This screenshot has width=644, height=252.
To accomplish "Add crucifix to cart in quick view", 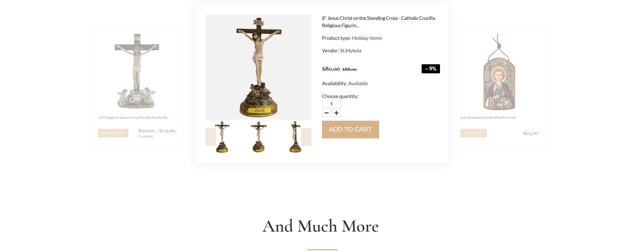I will 350,130.
